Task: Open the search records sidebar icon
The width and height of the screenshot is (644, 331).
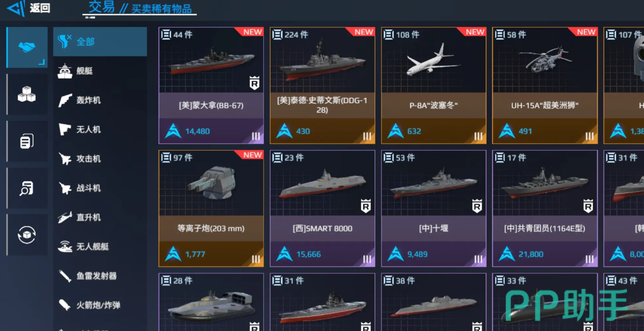Action: point(27,188)
